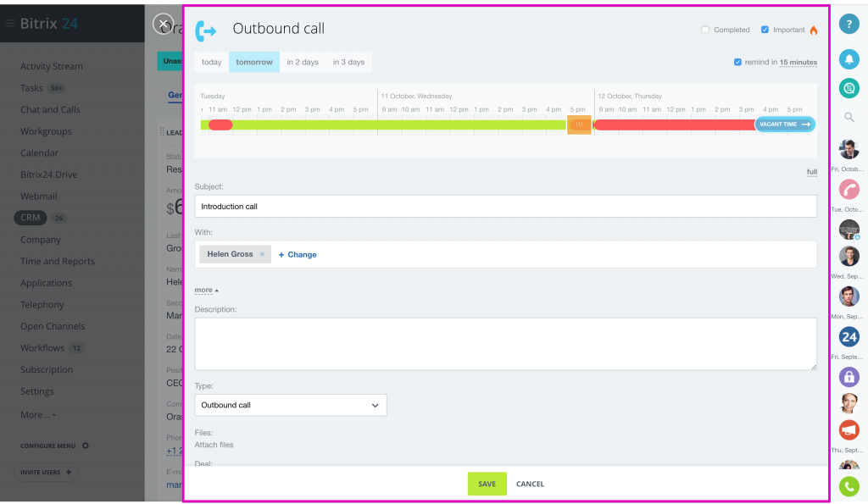
Task: Open the blue 24 circle icon
Action: pyautogui.click(x=849, y=337)
